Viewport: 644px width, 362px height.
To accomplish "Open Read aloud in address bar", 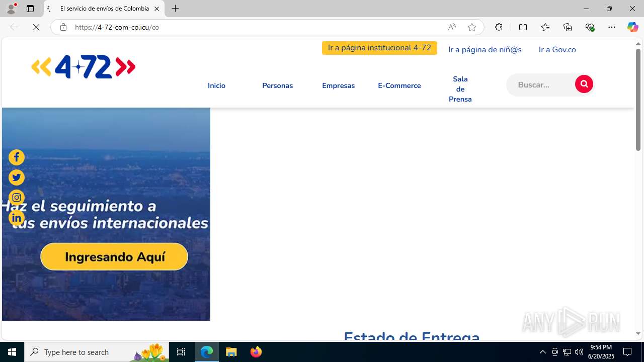I will 452,27.
